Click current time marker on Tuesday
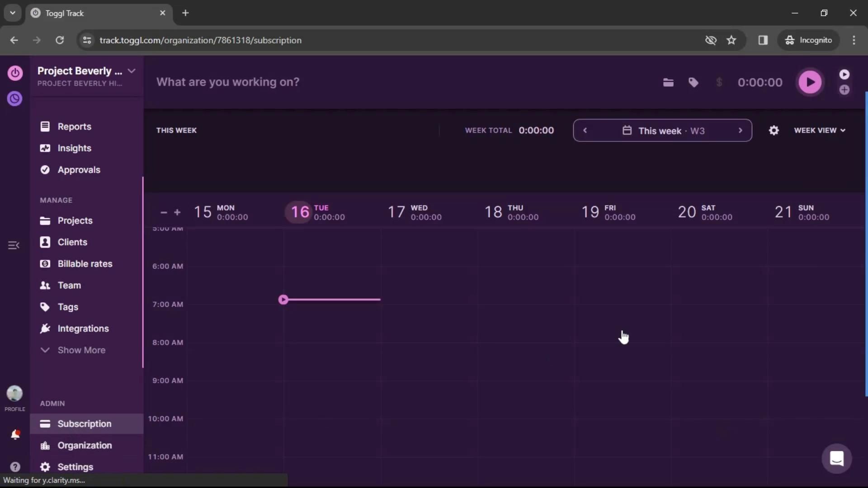 coord(283,300)
